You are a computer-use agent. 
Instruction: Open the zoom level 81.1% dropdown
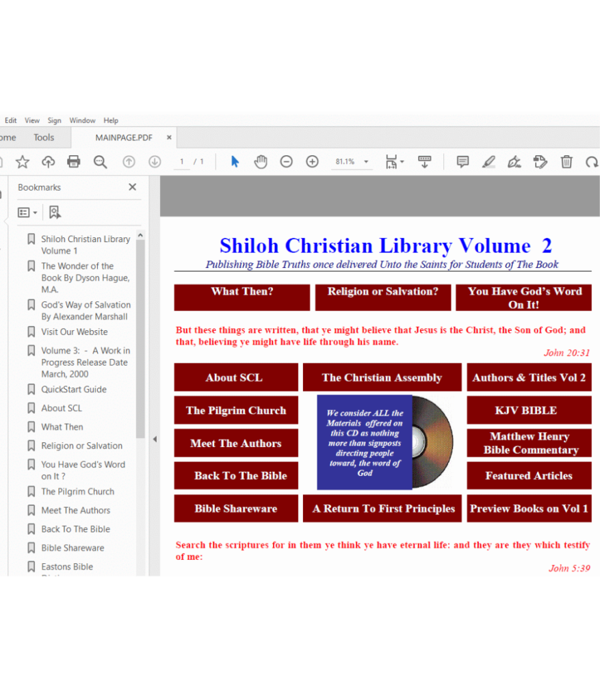point(366,162)
